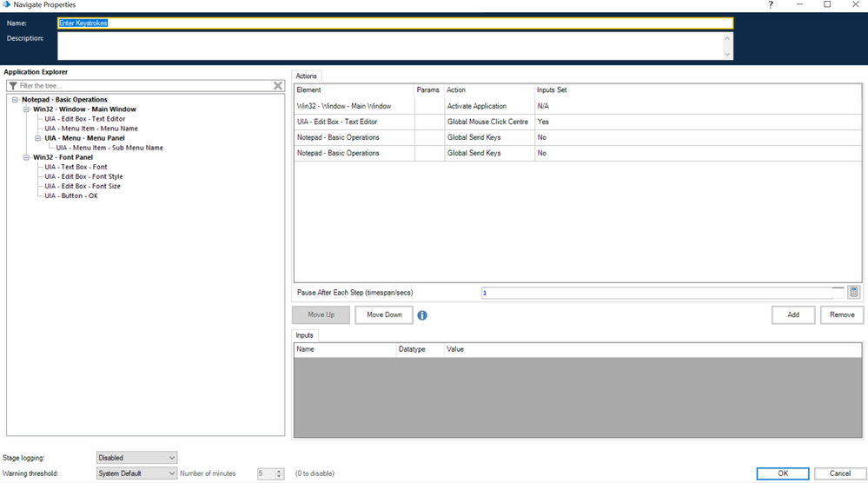Click the filter funnel icon in Application Explorer
This screenshot has height=483, width=868.
pyautogui.click(x=13, y=86)
